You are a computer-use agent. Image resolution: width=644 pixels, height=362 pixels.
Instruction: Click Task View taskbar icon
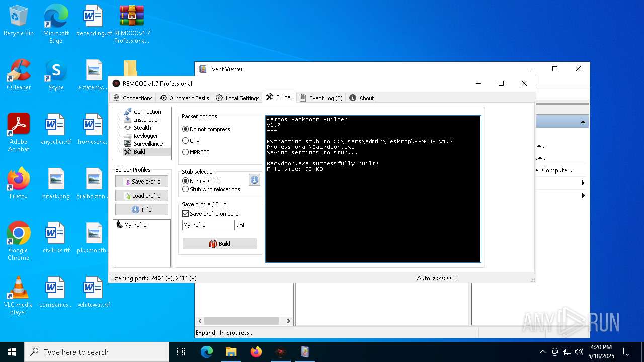click(x=182, y=352)
